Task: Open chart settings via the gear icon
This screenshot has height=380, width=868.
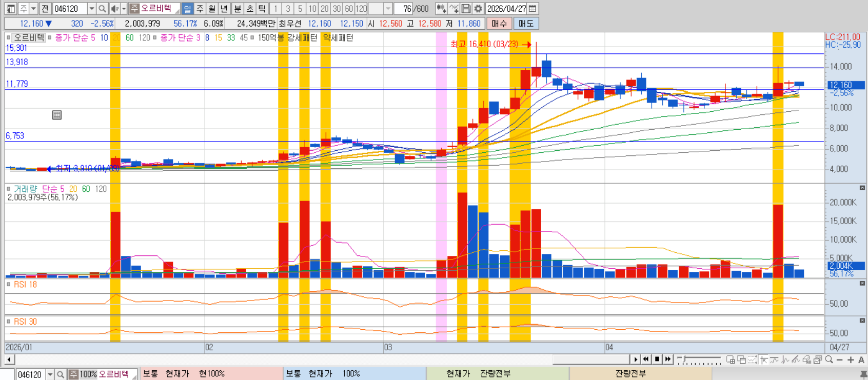Action: 478,9
